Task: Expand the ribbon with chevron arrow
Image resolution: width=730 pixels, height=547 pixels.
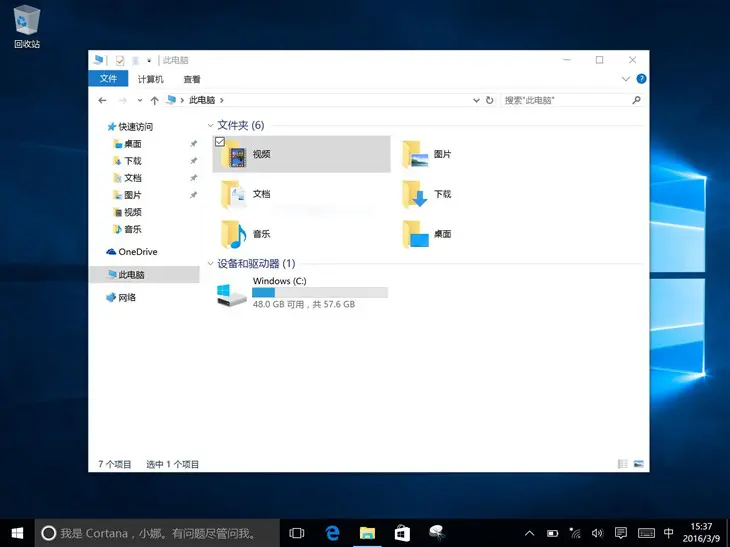Action: tap(626, 79)
